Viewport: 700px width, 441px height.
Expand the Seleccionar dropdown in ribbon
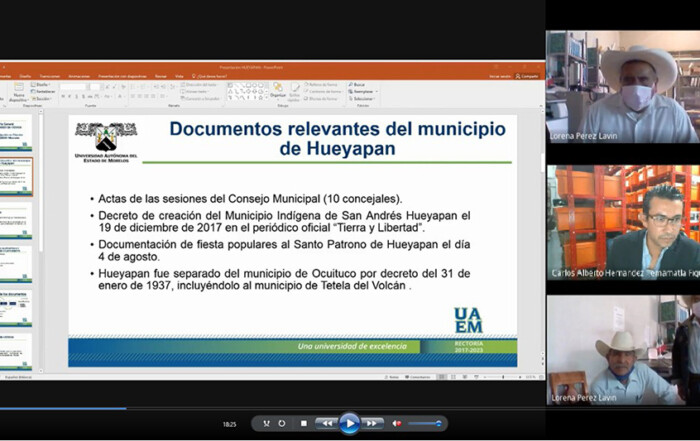pyautogui.click(x=363, y=99)
